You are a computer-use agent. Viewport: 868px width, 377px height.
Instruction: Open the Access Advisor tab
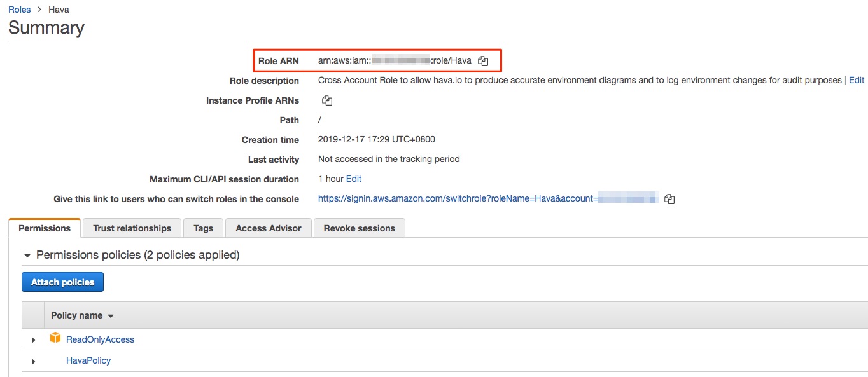(269, 228)
